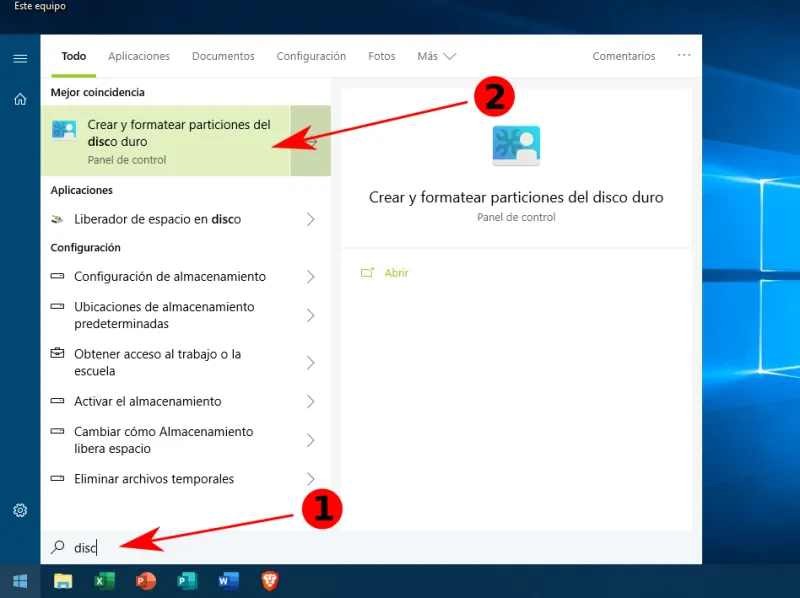The image size is (800, 598).
Task: Click the Ubicaciones de almacenamiento predeterminadas icon
Action: (x=57, y=306)
